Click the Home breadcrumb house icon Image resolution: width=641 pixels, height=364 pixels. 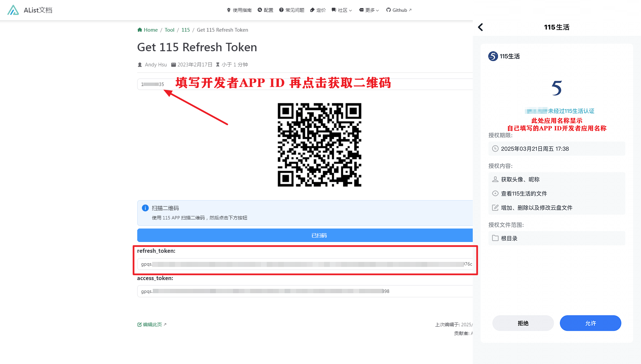(140, 30)
